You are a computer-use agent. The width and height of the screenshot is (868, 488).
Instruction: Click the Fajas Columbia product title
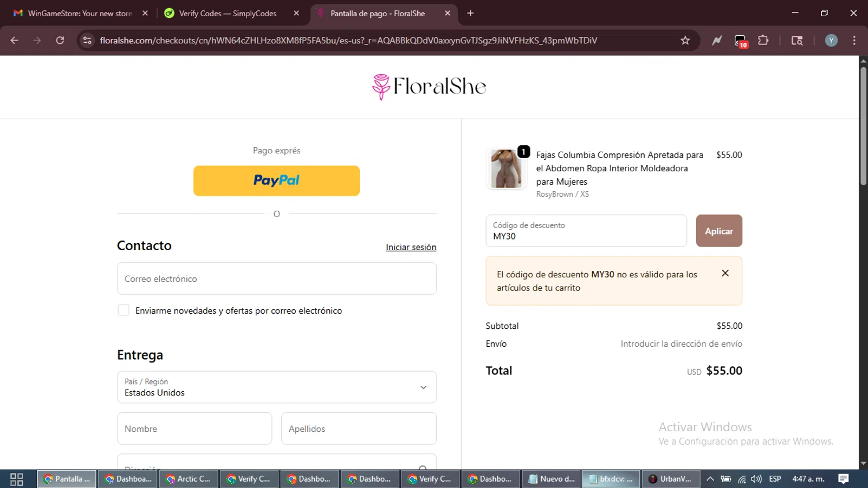[620, 168]
